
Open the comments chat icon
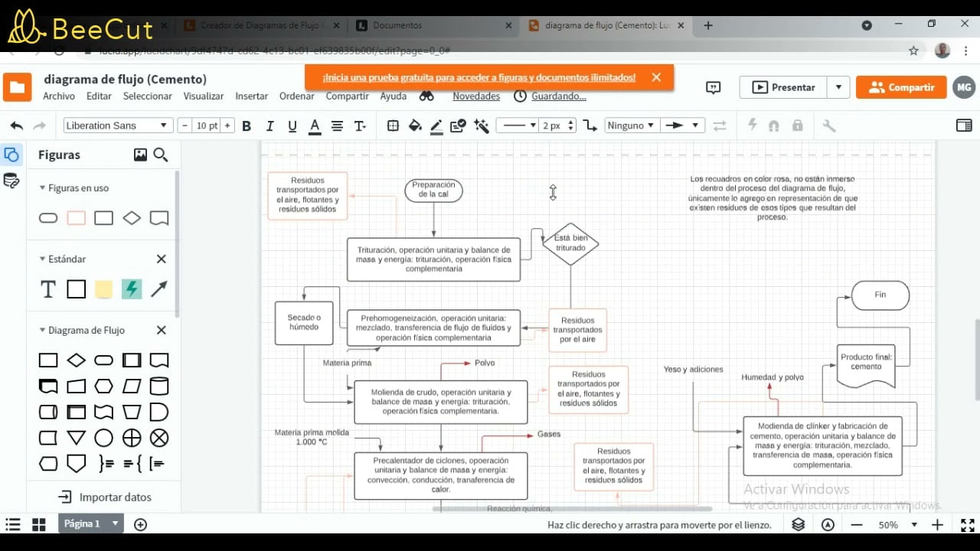pyautogui.click(x=714, y=87)
